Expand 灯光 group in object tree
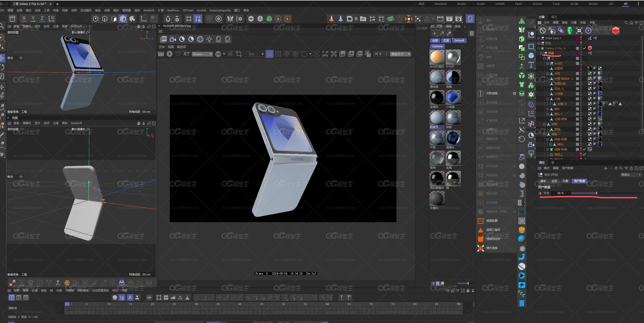 tap(538, 43)
